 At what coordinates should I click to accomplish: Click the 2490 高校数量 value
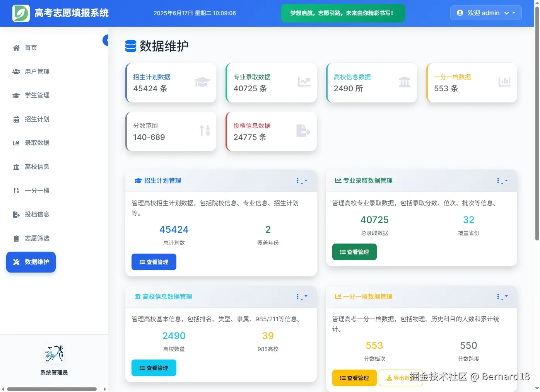click(x=174, y=336)
